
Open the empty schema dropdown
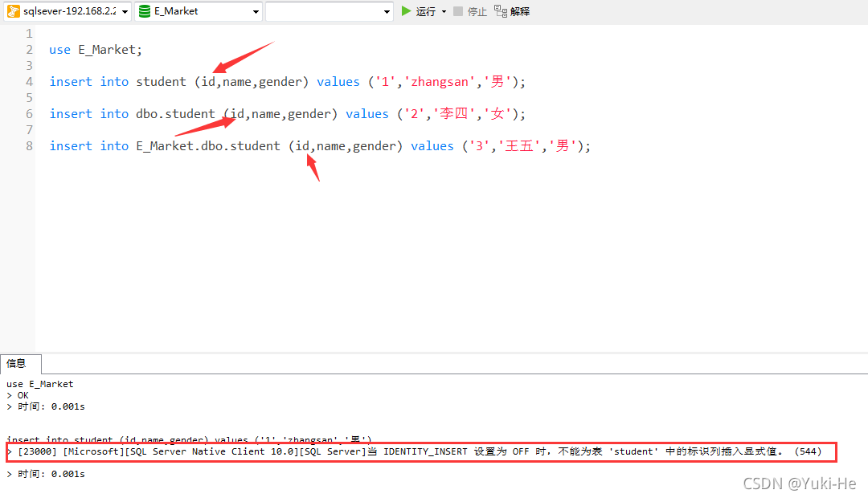click(x=330, y=11)
